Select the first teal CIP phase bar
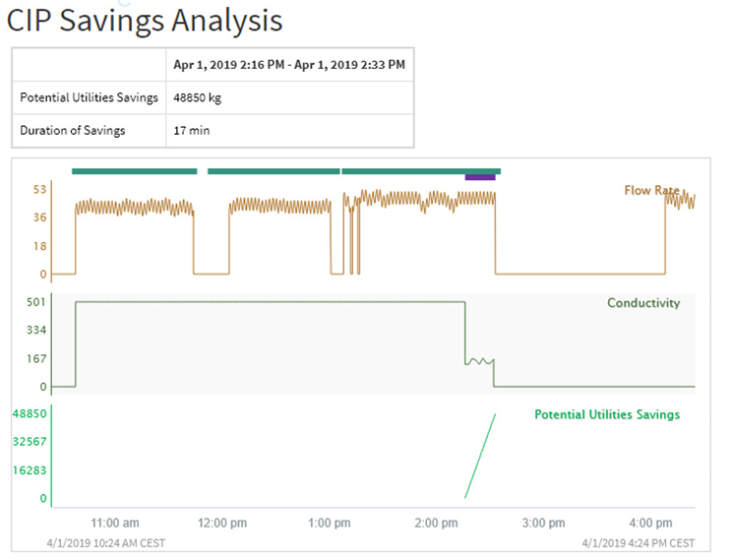 click(x=134, y=171)
